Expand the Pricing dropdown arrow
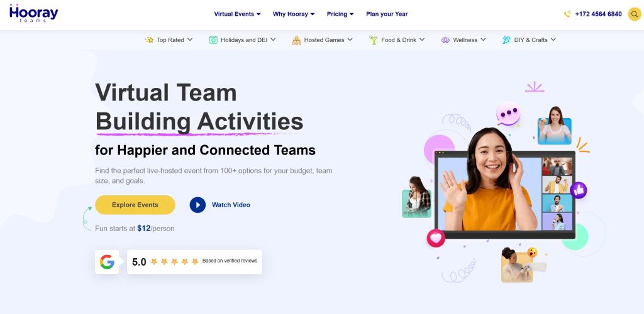644x314 pixels. [352, 14]
